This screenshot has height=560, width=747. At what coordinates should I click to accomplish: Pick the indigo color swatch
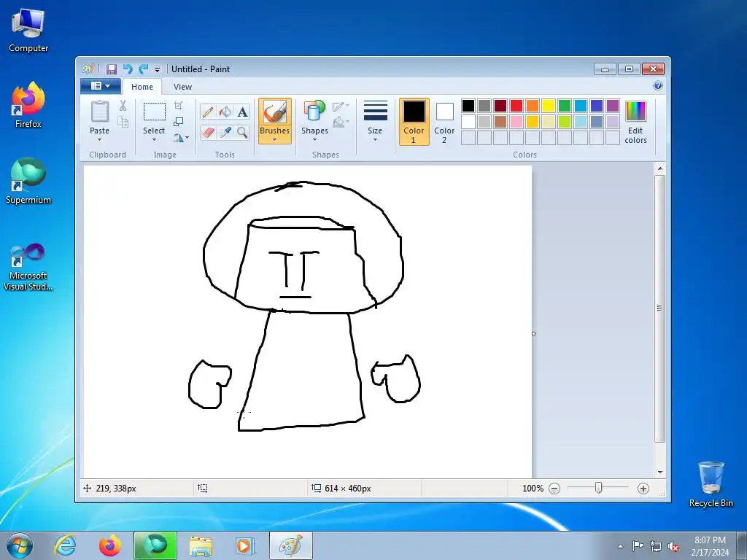tap(597, 105)
